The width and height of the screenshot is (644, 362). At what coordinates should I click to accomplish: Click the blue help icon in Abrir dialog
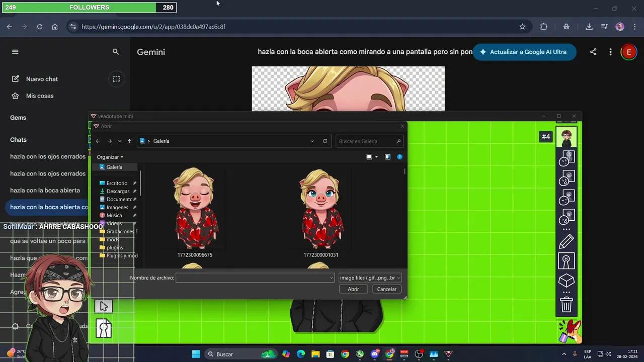pyautogui.click(x=399, y=157)
